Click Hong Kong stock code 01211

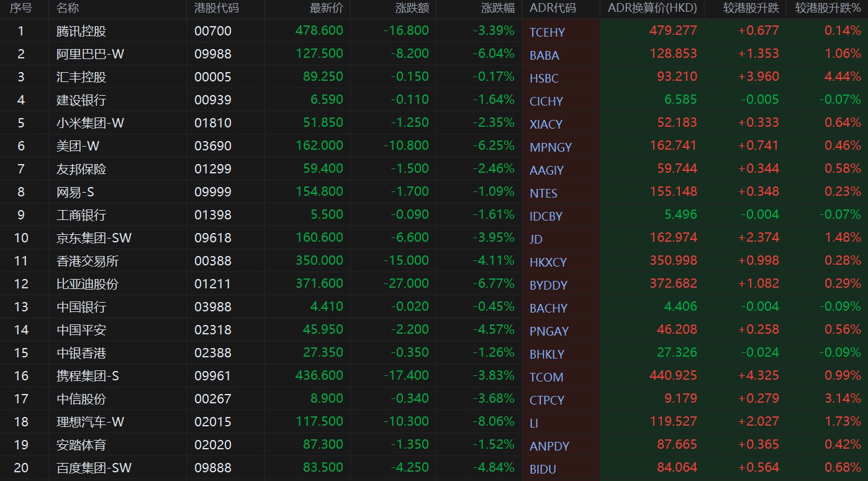point(213,284)
